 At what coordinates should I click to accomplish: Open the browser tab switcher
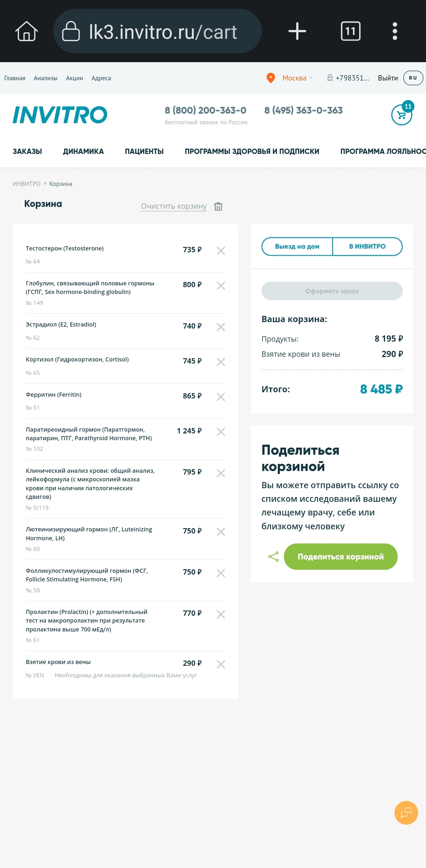coord(351,31)
